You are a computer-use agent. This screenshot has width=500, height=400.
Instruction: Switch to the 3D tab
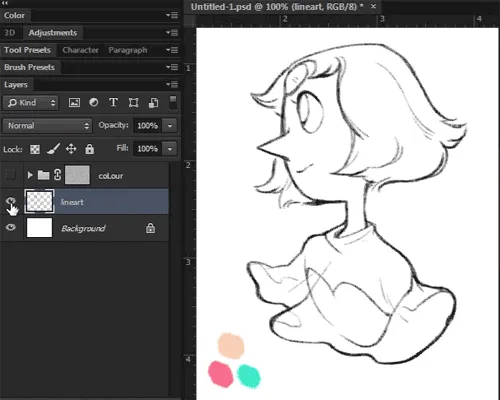10,33
